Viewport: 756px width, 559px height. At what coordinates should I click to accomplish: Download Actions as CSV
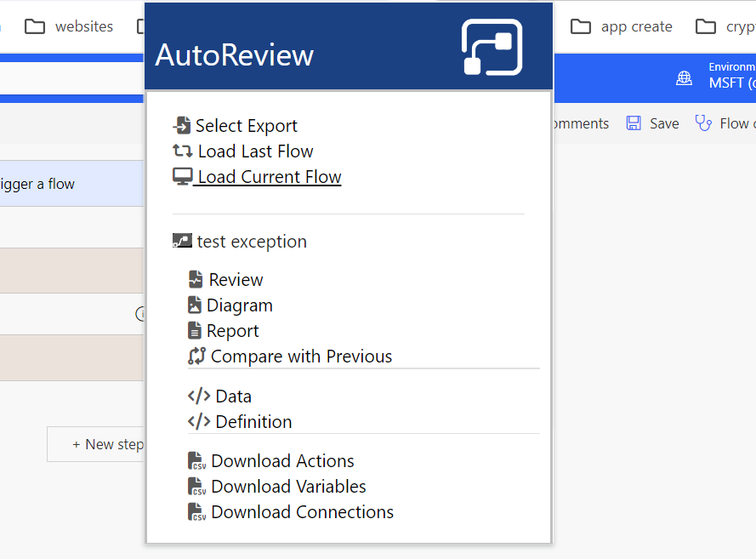coord(270,460)
